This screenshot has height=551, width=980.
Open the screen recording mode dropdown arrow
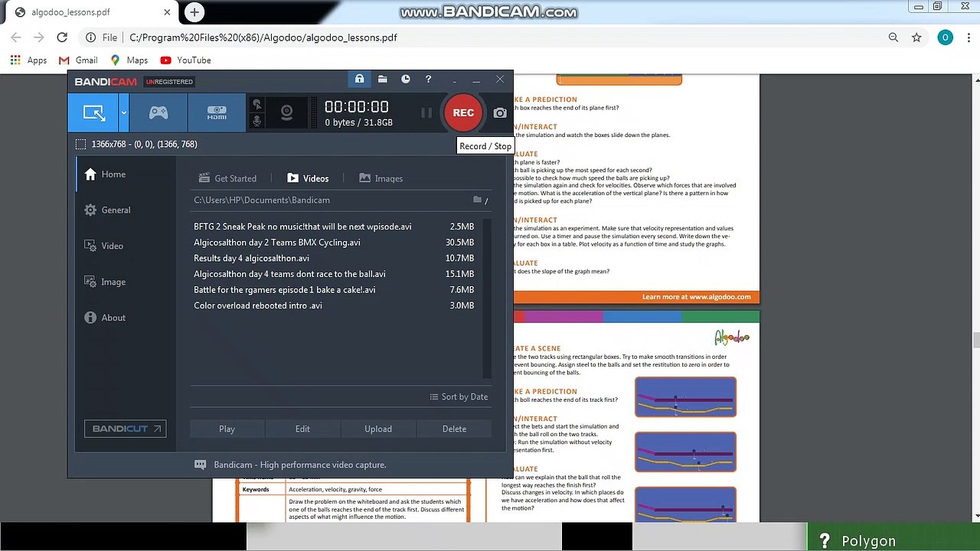[123, 112]
